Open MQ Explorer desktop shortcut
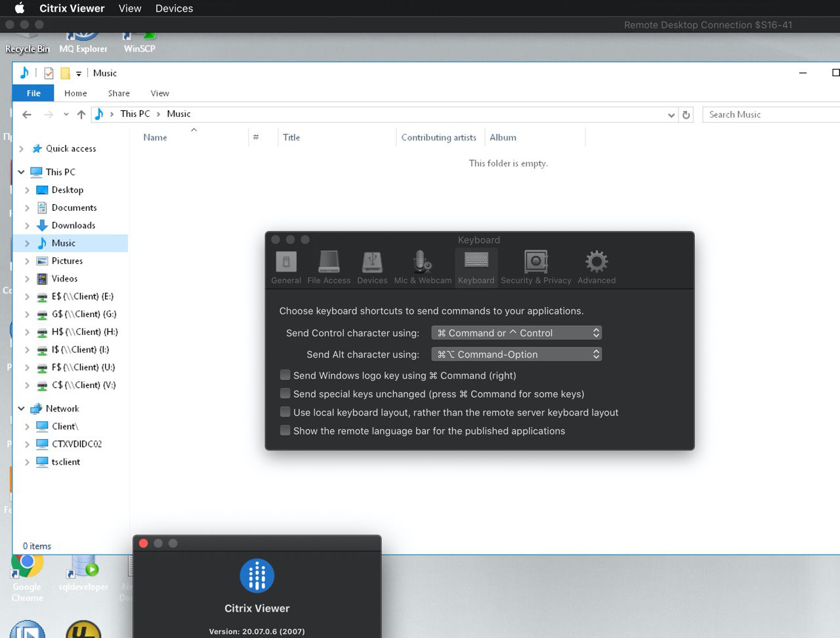 click(x=83, y=43)
